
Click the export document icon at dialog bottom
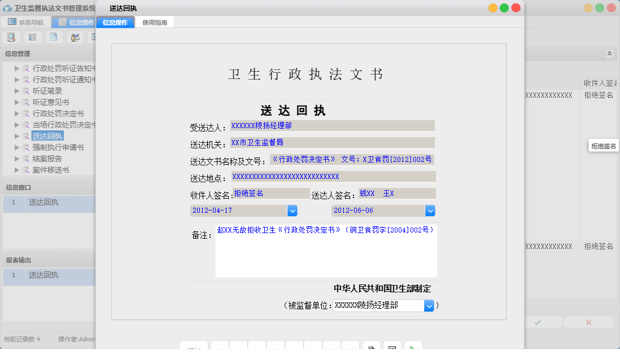point(372,349)
